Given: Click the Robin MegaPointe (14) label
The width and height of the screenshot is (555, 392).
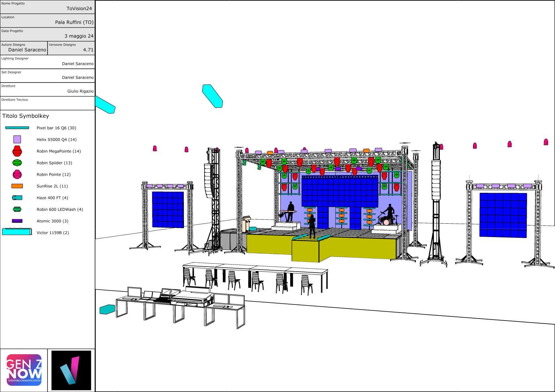Looking at the screenshot, I should point(59,151).
